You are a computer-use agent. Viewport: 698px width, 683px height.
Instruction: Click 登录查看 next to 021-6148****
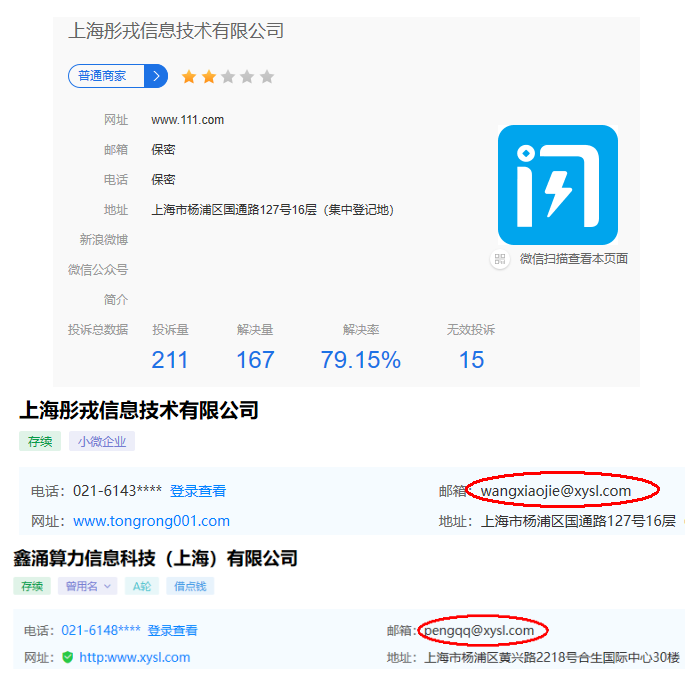point(172,630)
